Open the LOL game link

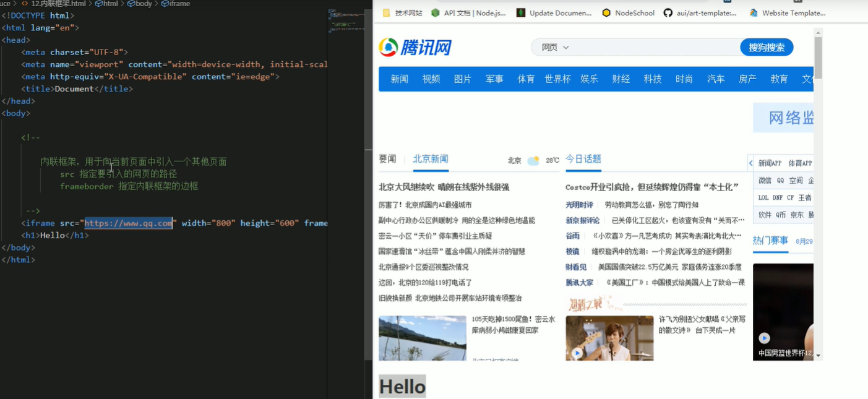point(763,198)
